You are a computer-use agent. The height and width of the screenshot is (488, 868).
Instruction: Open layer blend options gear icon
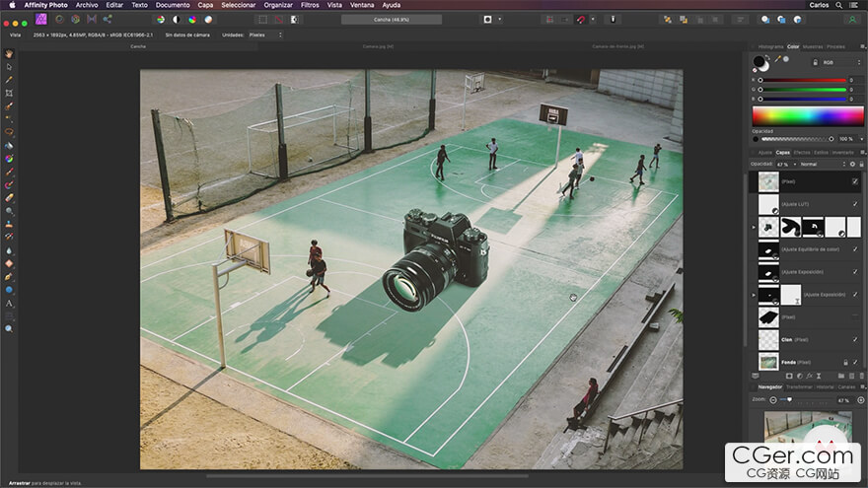click(852, 165)
